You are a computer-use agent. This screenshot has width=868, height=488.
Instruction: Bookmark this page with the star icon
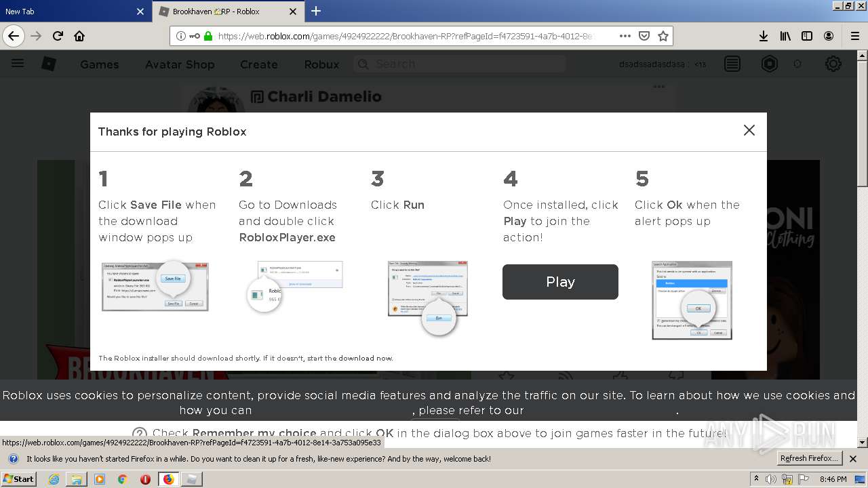(663, 36)
